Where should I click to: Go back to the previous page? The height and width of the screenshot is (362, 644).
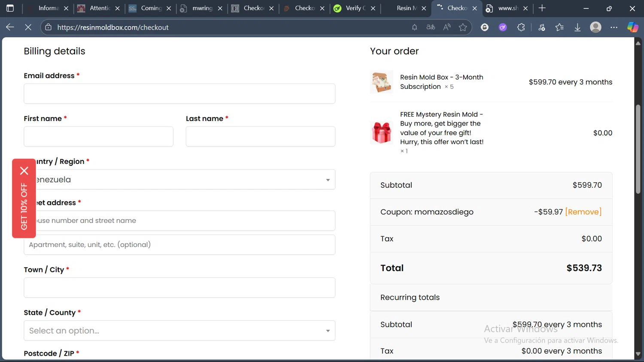pos(10,27)
